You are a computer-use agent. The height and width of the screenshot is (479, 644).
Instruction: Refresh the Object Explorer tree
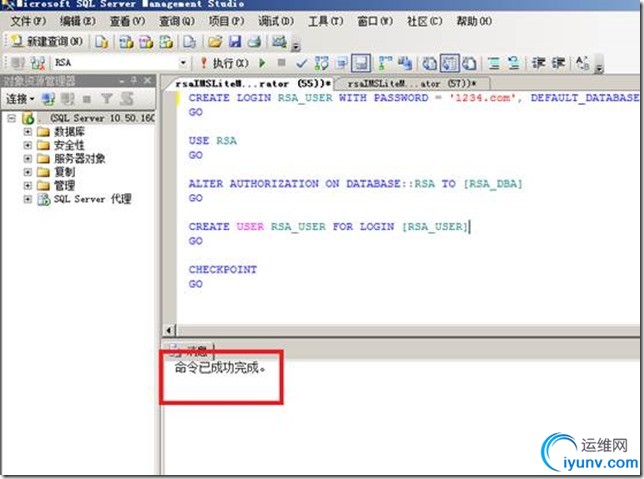[127, 99]
